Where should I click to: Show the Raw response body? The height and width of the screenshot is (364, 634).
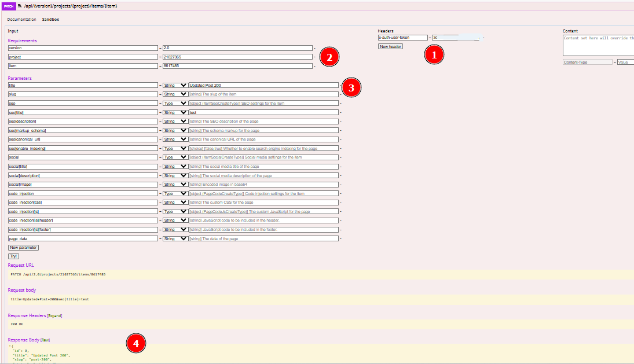45,340
